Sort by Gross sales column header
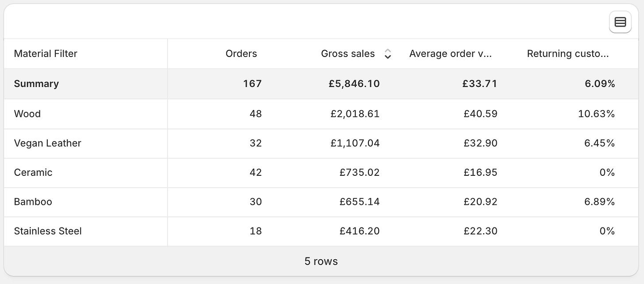Image resolution: width=644 pixels, height=284 pixels. (x=348, y=54)
